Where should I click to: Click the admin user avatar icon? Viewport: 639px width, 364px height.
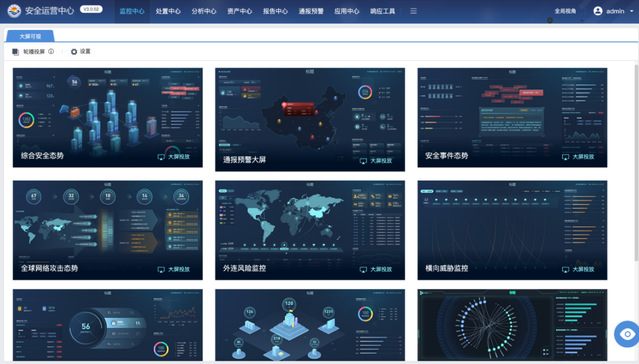[598, 11]
